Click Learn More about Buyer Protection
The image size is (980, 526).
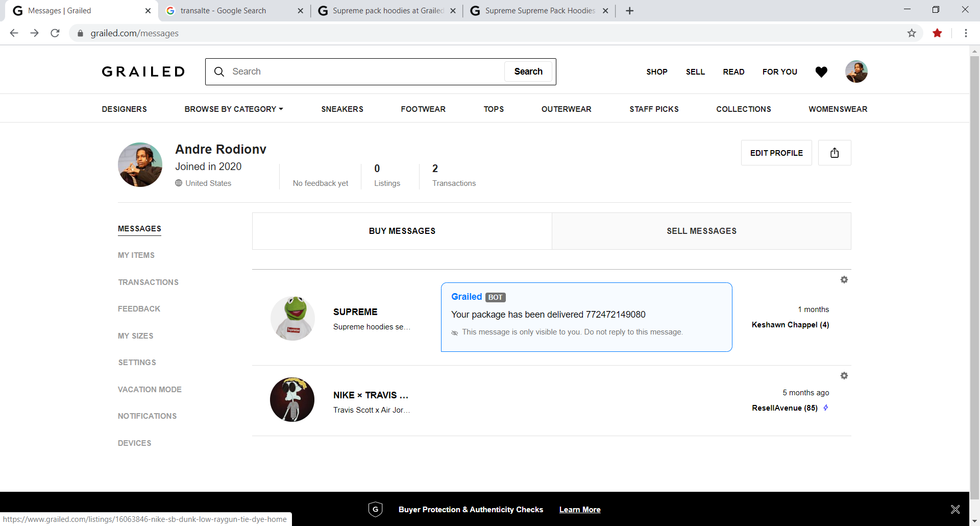[580, 510]
